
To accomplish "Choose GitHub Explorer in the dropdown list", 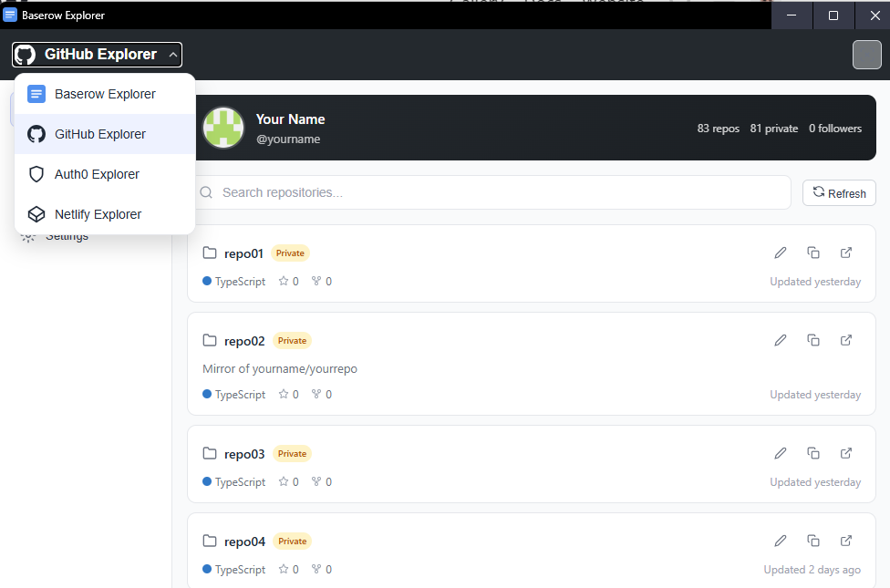I will 100,134.
